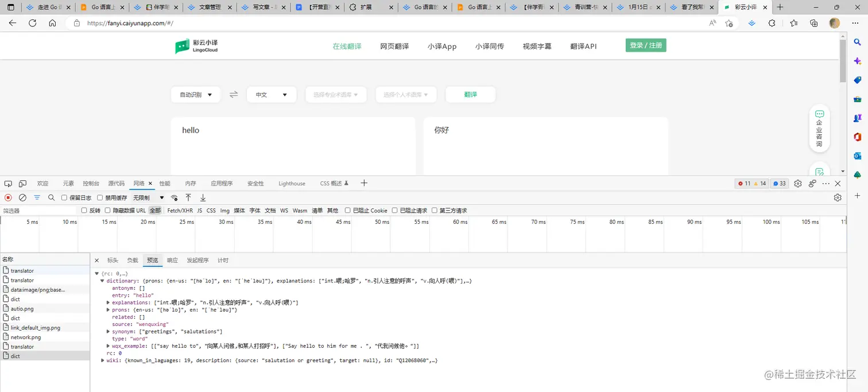Open Outlook in Edge sidebar
The image size is (868, 392).
pos(858,156)
